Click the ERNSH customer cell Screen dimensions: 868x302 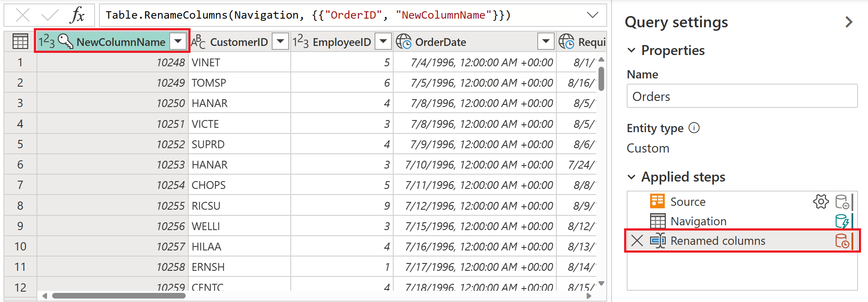coord(239,267)
